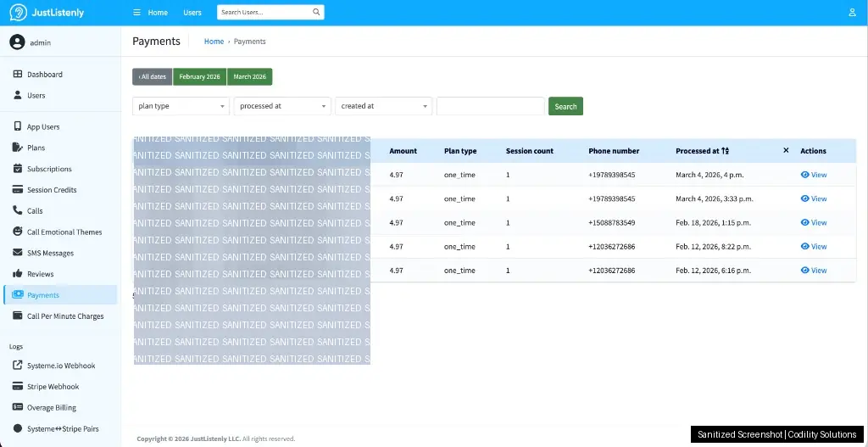Click the eye icon for Feb. 18, 1:15 p.m. row

tap(805, 222)
